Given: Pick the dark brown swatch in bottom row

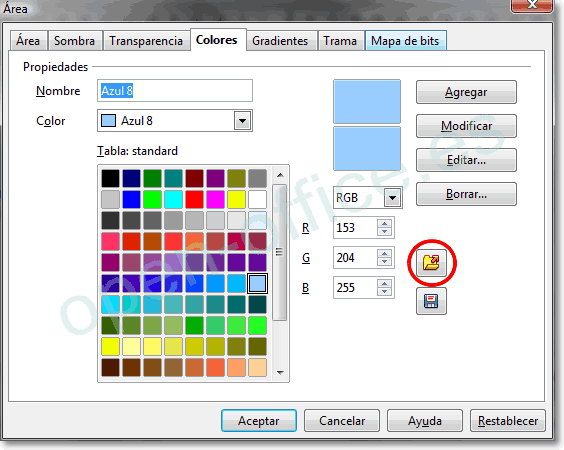Looking at the screenshot, I should (110, 367).
